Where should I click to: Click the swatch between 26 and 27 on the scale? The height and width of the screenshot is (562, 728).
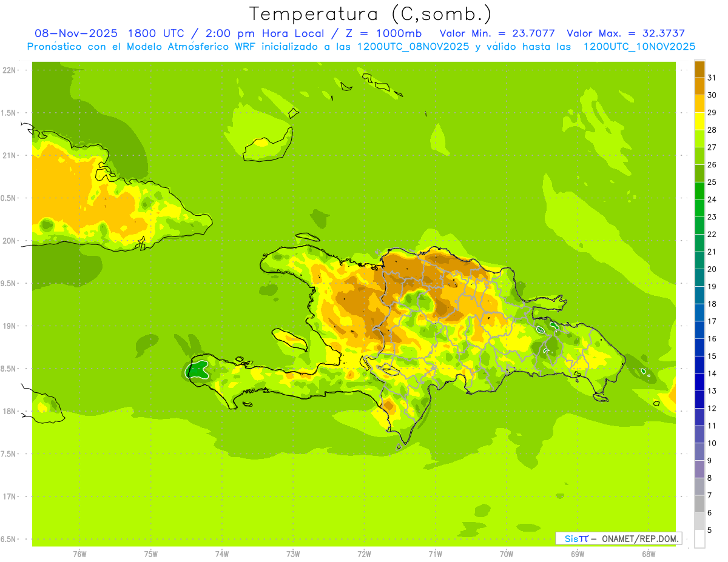[x=699, y=156]
